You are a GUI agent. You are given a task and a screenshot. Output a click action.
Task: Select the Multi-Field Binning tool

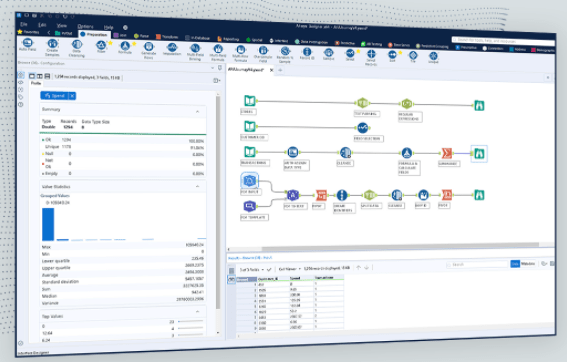point(195,51)
